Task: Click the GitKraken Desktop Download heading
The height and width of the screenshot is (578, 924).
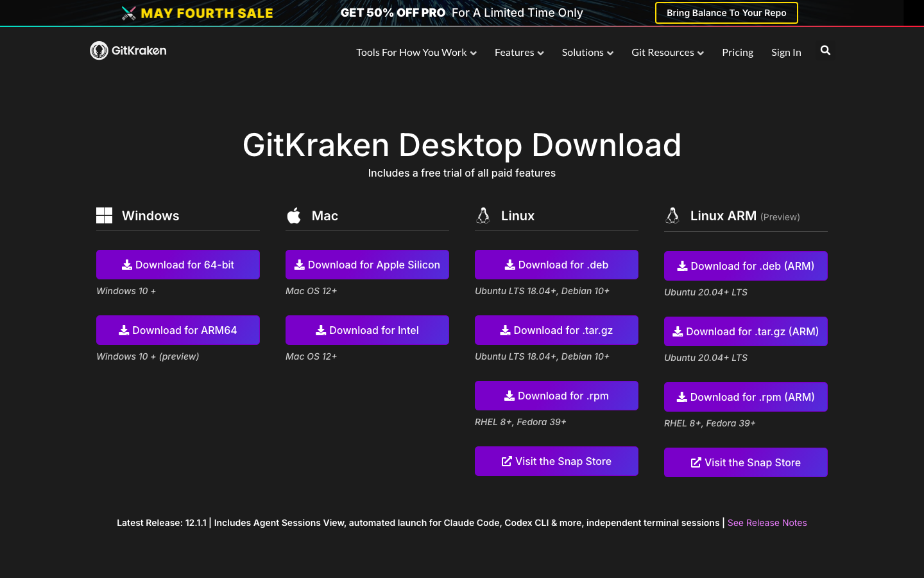Action: [x=462, y=145]
